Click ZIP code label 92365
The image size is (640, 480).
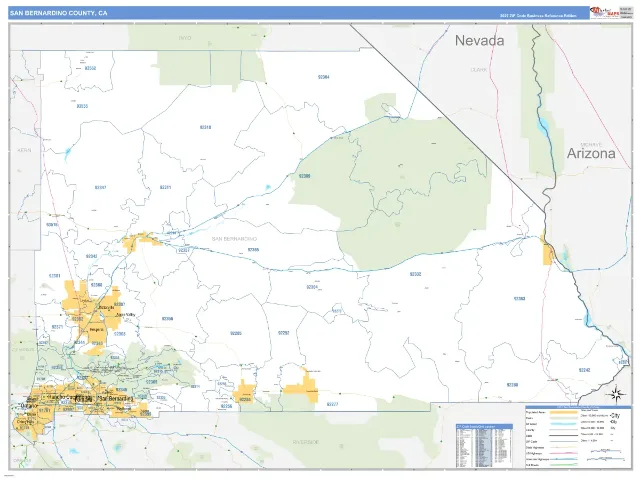253,249
